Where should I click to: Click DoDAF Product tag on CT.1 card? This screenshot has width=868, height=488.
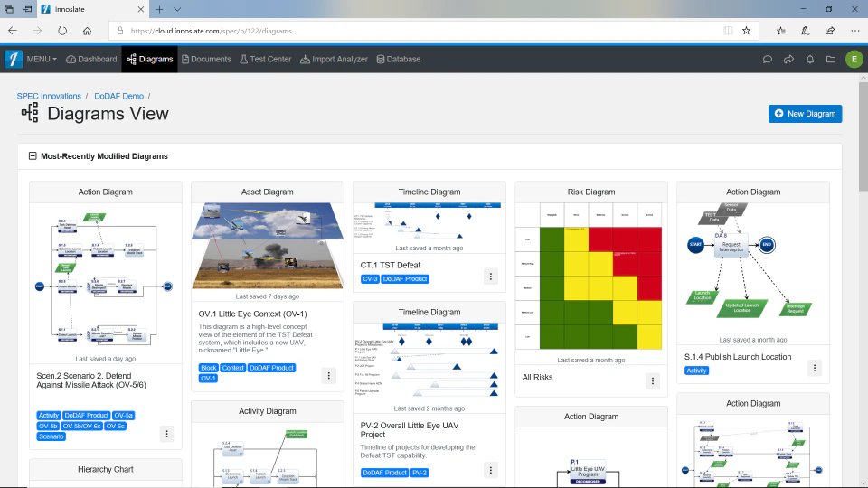405,279
